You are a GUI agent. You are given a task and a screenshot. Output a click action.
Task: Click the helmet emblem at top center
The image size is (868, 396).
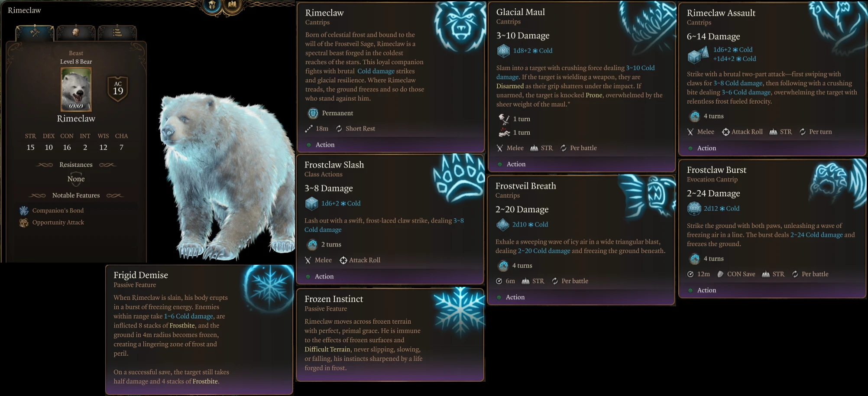[x=212, y=6]
